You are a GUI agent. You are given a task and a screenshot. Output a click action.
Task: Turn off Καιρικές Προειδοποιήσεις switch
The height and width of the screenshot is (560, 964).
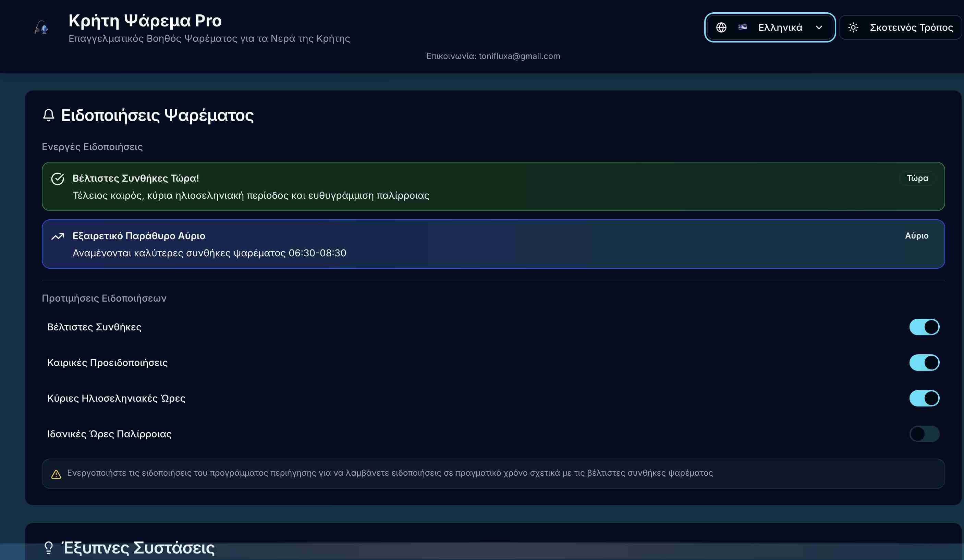tap(924, 363)
